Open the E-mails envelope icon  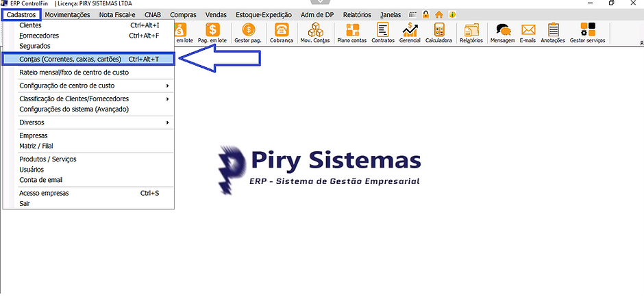[x=528, y=33]
